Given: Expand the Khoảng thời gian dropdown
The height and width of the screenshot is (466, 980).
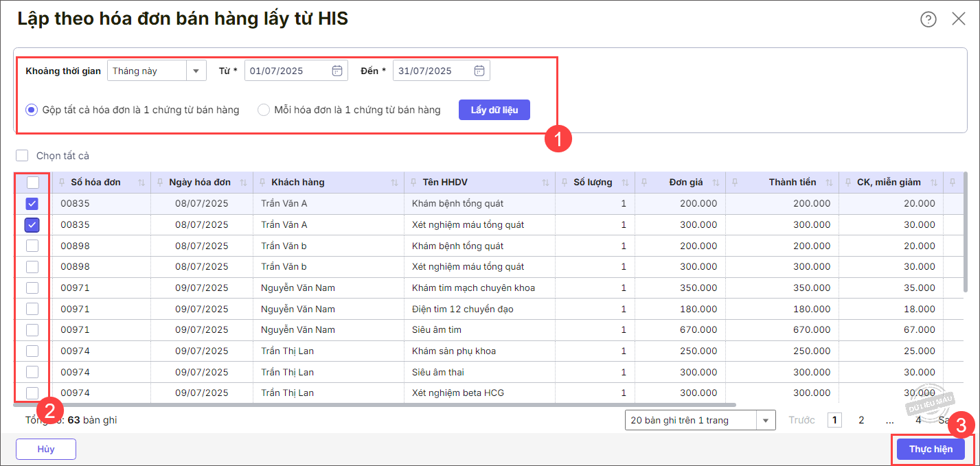Looking at the screenshot, I should (196, 71).
